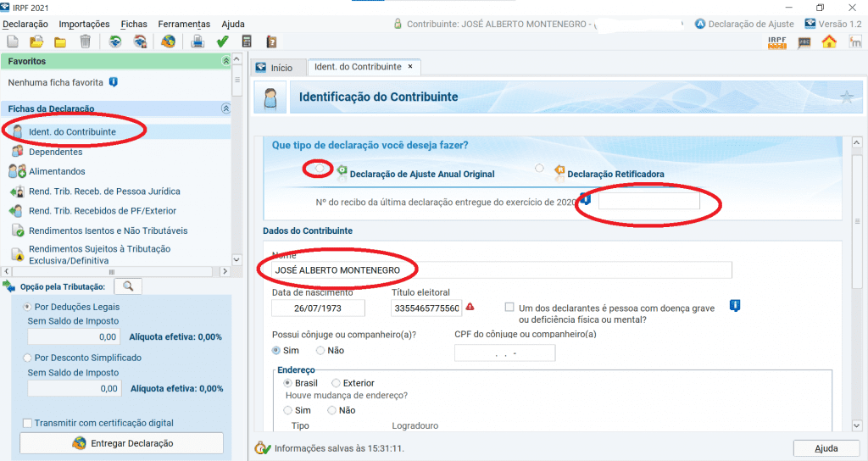The width and height of the screenshot is (868, 461).
Task: Click the form area scroll-down arrow
Action: coord(857,425)
